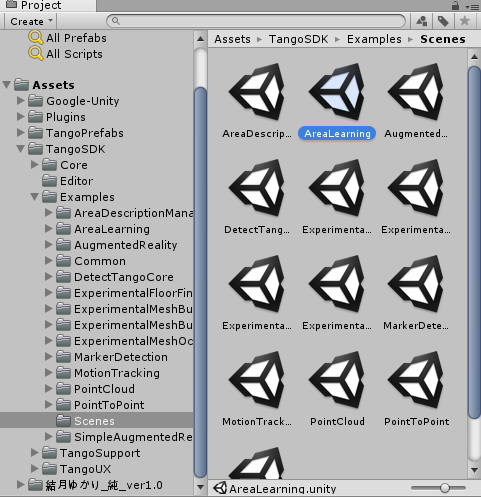Image resolution: width=481 pixels, height=497 pixels.
Task: Go to TangoSDK in breadcrumb path
Action: [298, 39]
